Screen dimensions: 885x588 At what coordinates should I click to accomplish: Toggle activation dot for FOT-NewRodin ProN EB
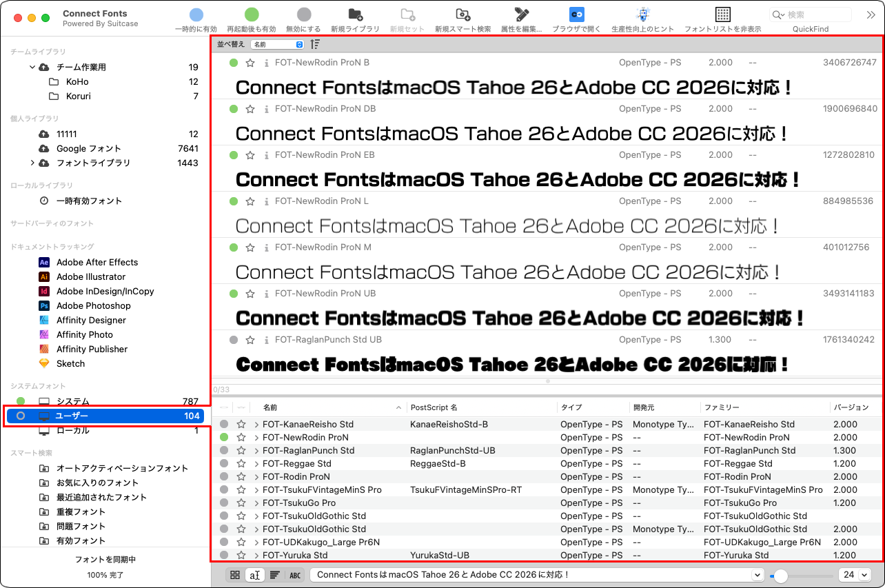234,155
